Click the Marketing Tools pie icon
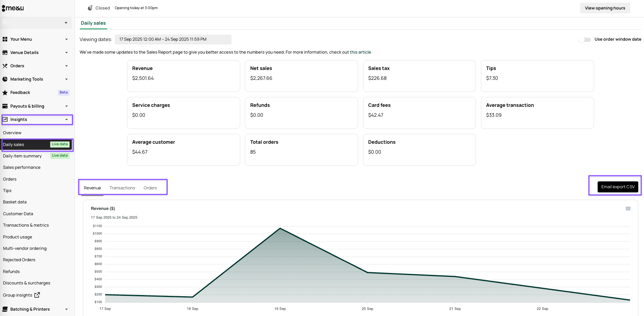The width and height of the screenshot is (644, 316). [5, 79]
